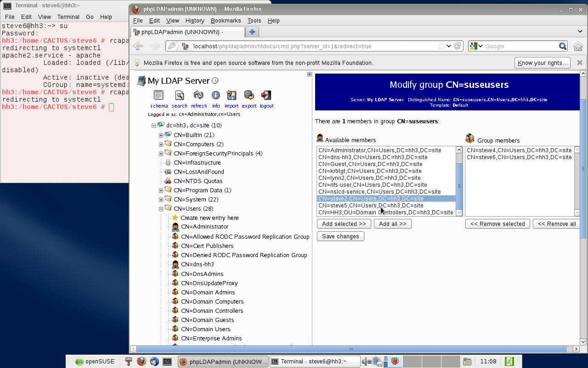Click the export icon
The height and width of the screenshot is (368, 588).
[249, 95]
